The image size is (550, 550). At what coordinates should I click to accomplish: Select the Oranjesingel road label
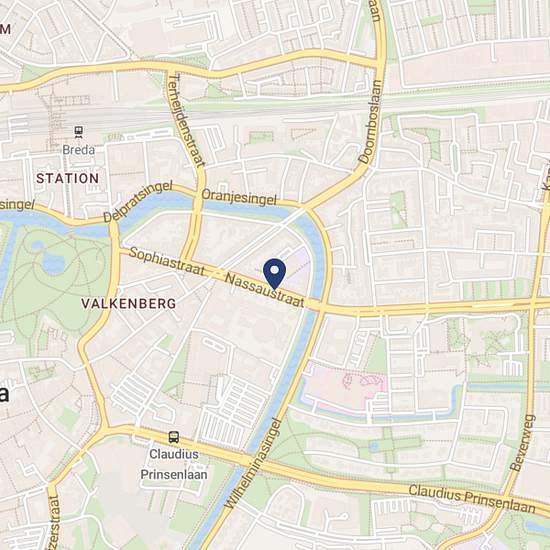point(239,197)
